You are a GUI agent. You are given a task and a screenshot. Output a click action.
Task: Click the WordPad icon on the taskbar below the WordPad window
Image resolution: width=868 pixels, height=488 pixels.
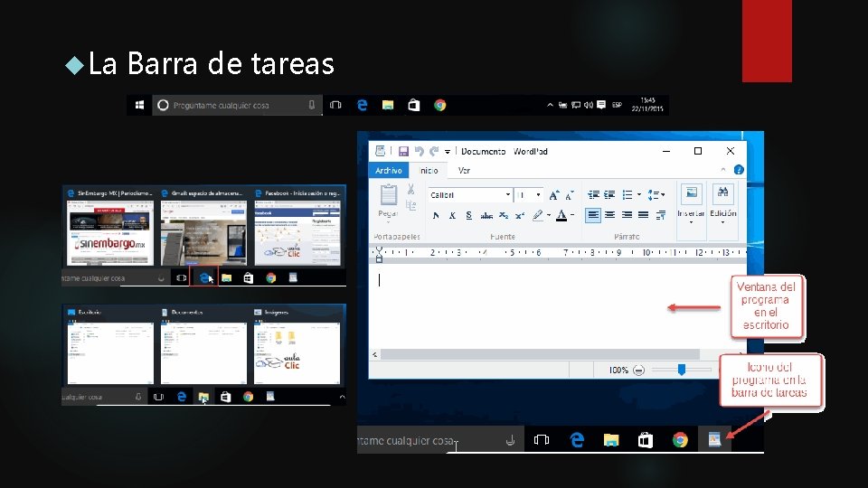pos(714,440)
